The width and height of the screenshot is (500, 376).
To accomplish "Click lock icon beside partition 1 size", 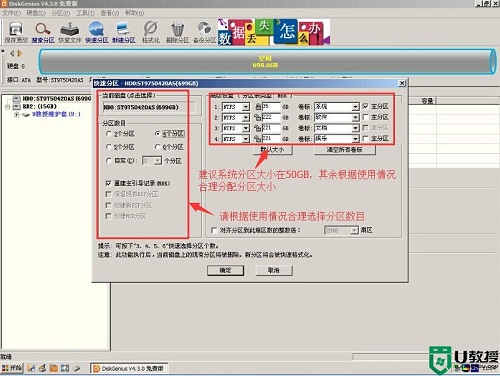I will coord(258,107).
